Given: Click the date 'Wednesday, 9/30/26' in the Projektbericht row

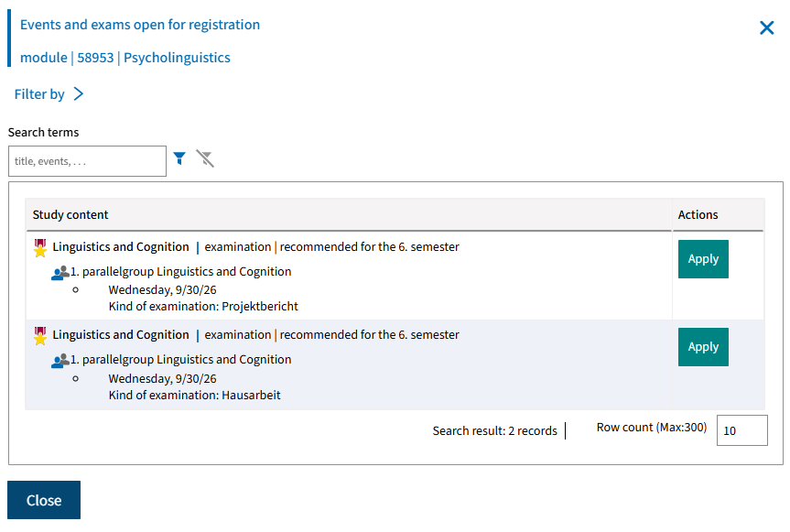Looking at the screenshot, I should click(x=162, y=290).
